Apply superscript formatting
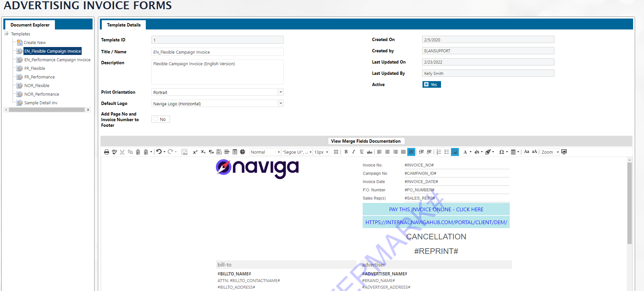The image size is (644, 291). pyautogui.click(x=195, y=152)
